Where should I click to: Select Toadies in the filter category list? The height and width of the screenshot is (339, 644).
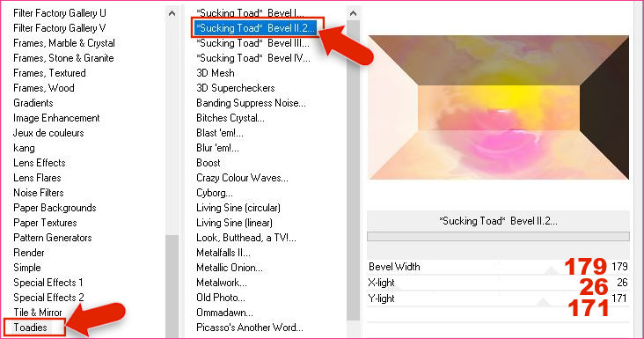tap(31, 328)
